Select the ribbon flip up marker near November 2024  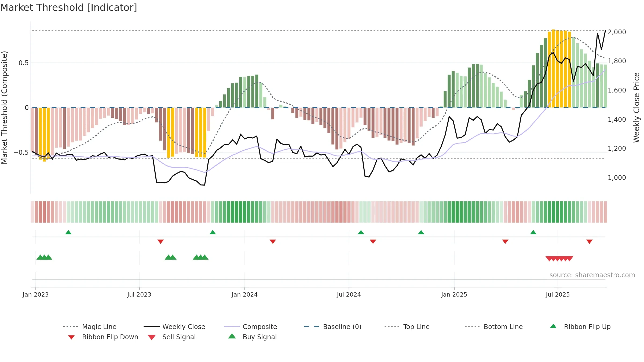(x=421, y=232)
